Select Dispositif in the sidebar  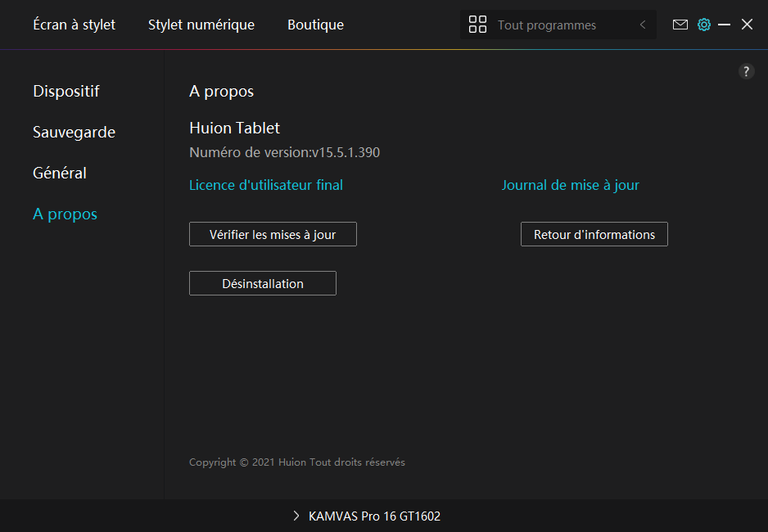coord(66,91)
